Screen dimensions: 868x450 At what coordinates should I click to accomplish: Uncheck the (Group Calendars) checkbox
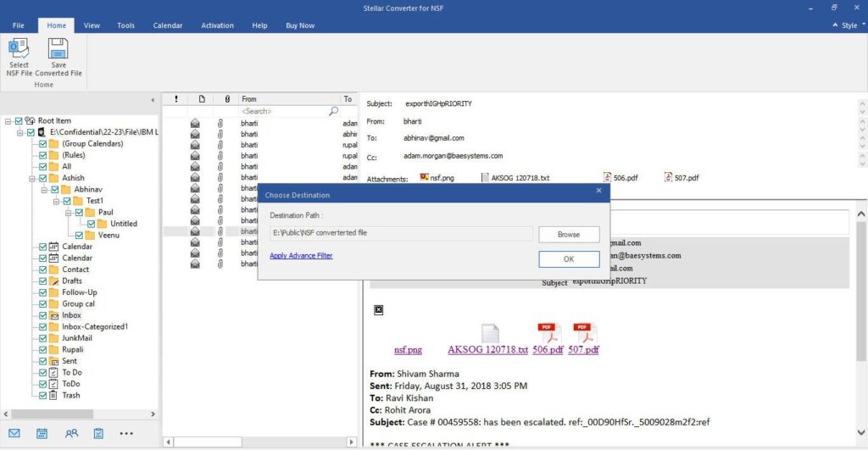click(x=42, y=143)
